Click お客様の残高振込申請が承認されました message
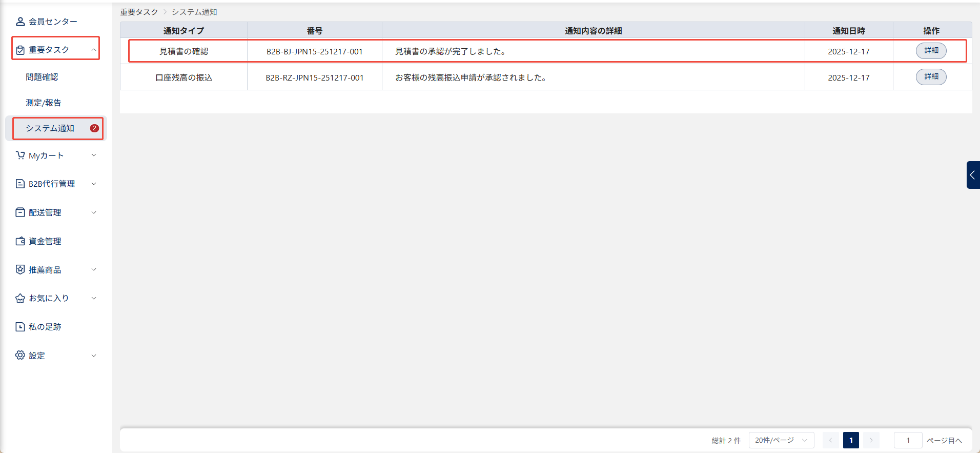This screenshot has height=453, width=980. click(x=471, y=77)
